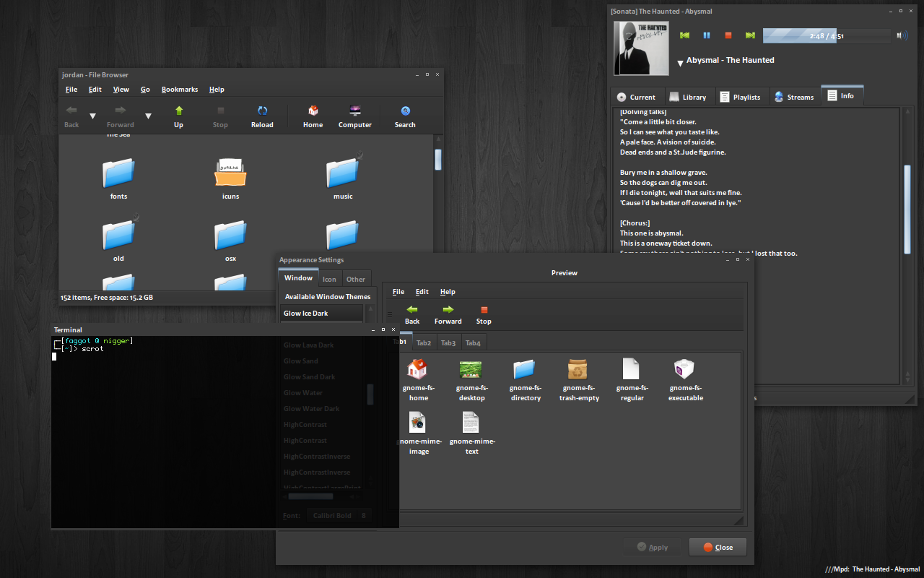
Task: Select the gnome-fs-regular file icon
Action: click(x=632, y=381)
